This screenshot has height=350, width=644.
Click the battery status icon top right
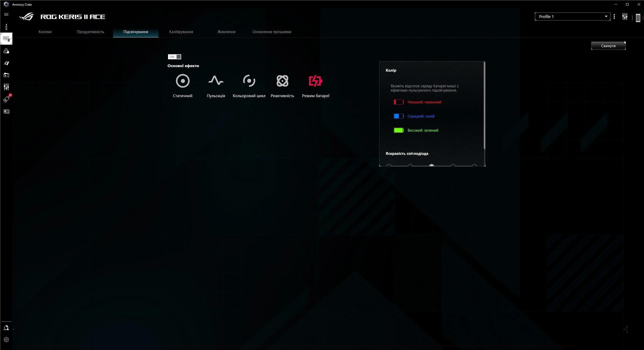pos(638,17)
